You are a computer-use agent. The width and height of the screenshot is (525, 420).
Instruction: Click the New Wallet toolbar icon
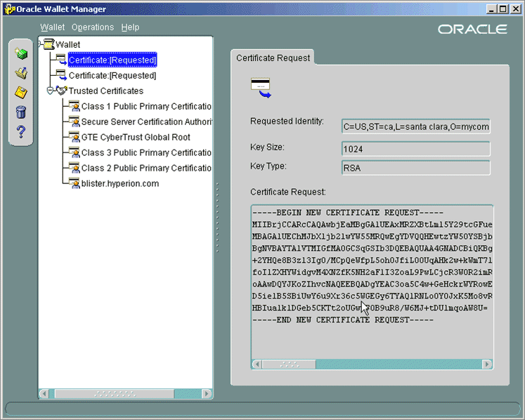pyautogui.click(x=21, y=53)
